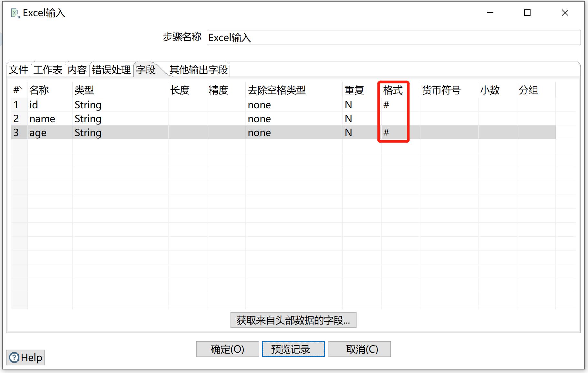Select the 字段 tab
Image resolution: width=588 pixels, height=373 pixels.
[146, 69]
